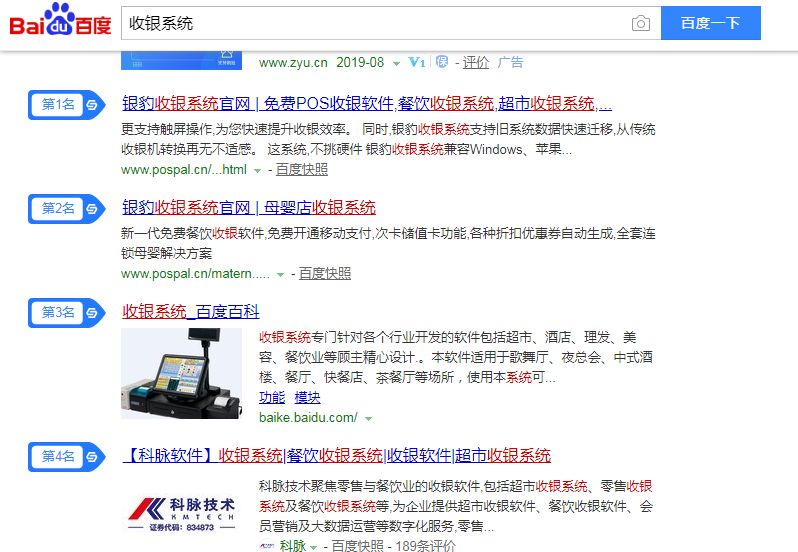Click the small 科脉 site favicon
Viewport: 798px width, 552px height.
tap(267, 546)
